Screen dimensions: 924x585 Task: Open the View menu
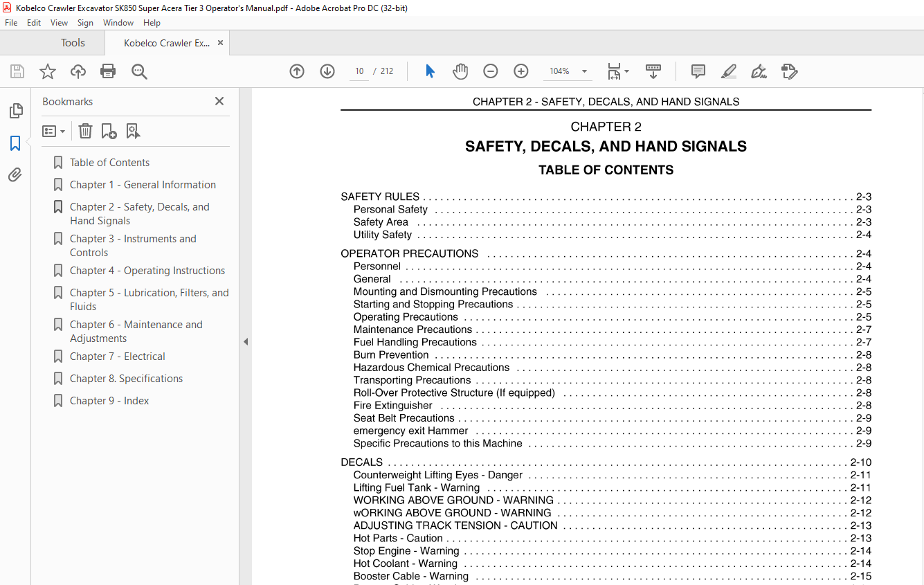(59, 23)
